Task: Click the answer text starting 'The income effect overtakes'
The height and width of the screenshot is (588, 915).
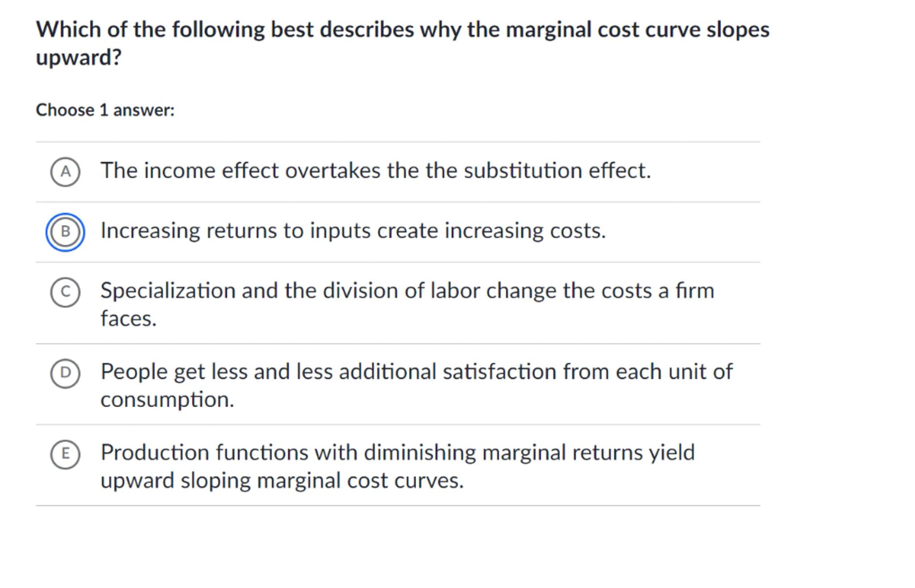Action: click(x=375, y=171)
